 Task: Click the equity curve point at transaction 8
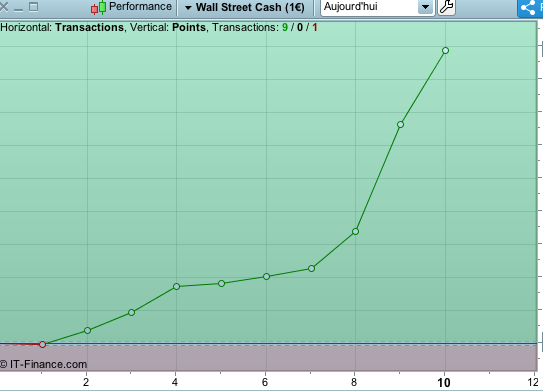pos(355,231)
